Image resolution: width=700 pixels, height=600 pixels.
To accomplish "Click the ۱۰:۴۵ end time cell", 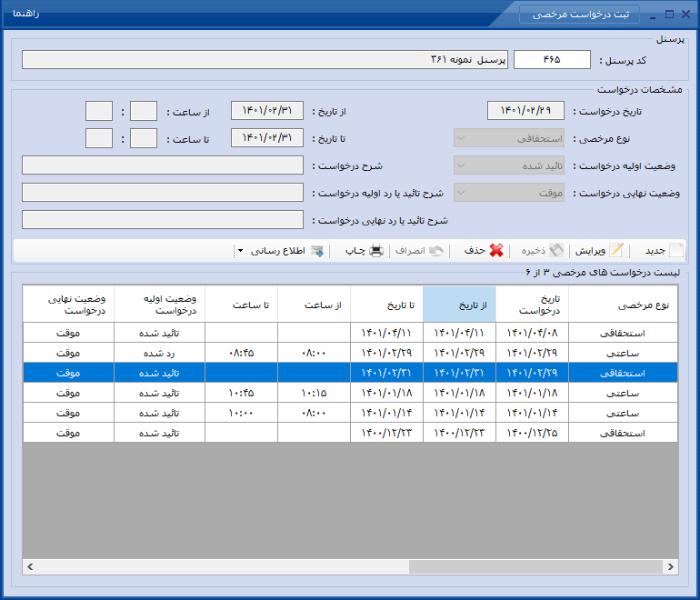I will (242, 393).
